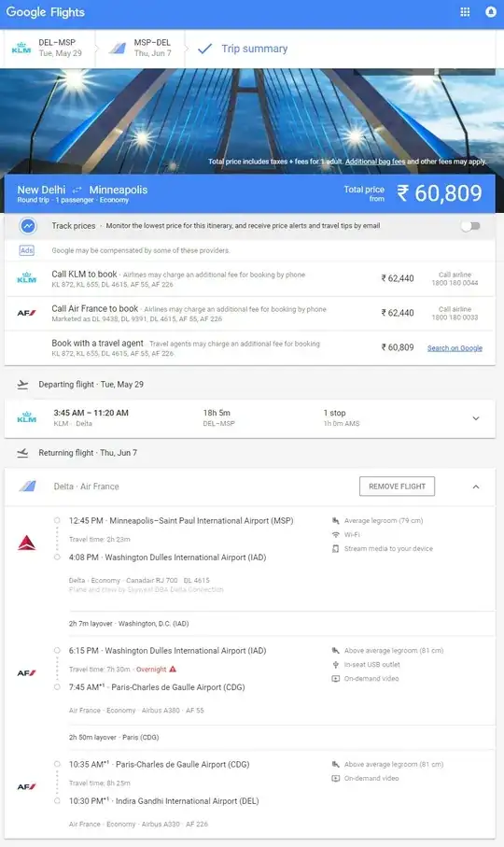Select the MSP–DEL Thu, Jun 7 step
The image size is (504, 847).
pyautogui.click(x=141, y=48)
